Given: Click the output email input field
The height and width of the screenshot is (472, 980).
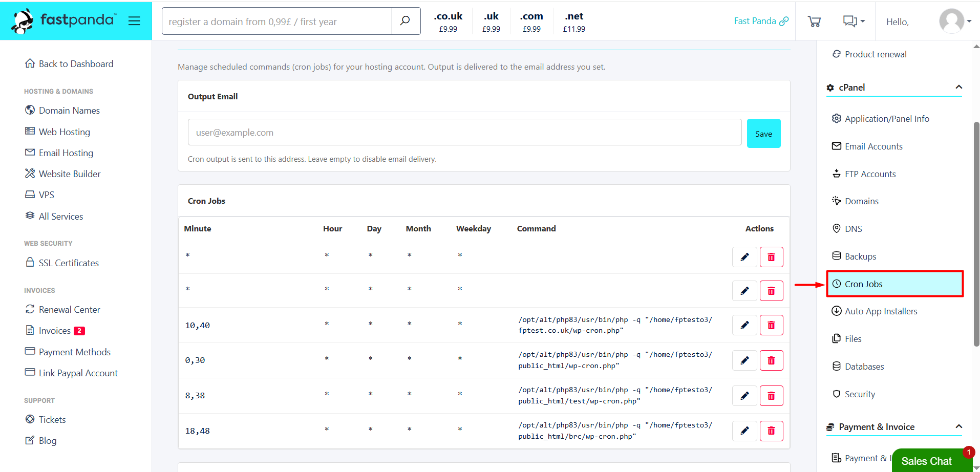Looking at the screenshot, I should click(x=464, y=132).
